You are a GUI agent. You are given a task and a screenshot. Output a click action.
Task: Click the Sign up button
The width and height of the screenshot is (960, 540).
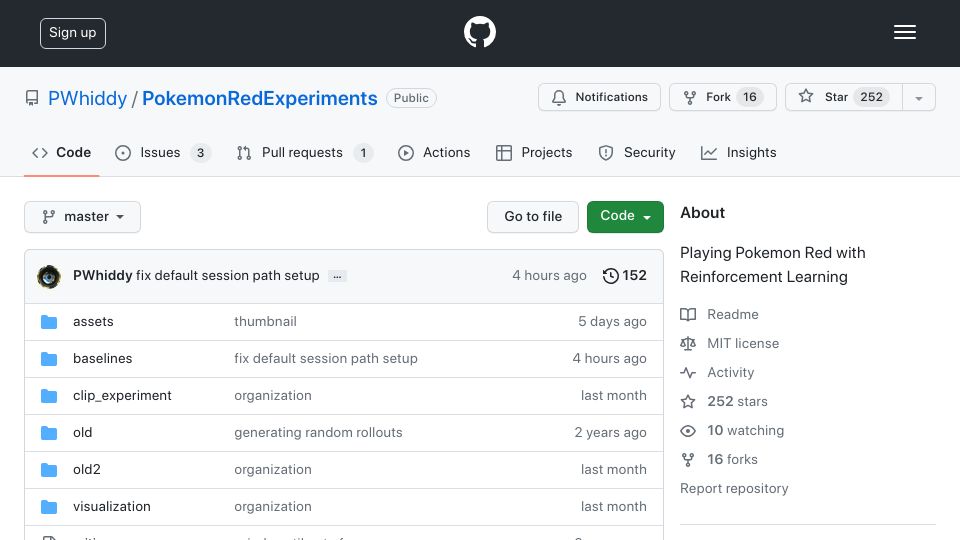click(73, 33)
